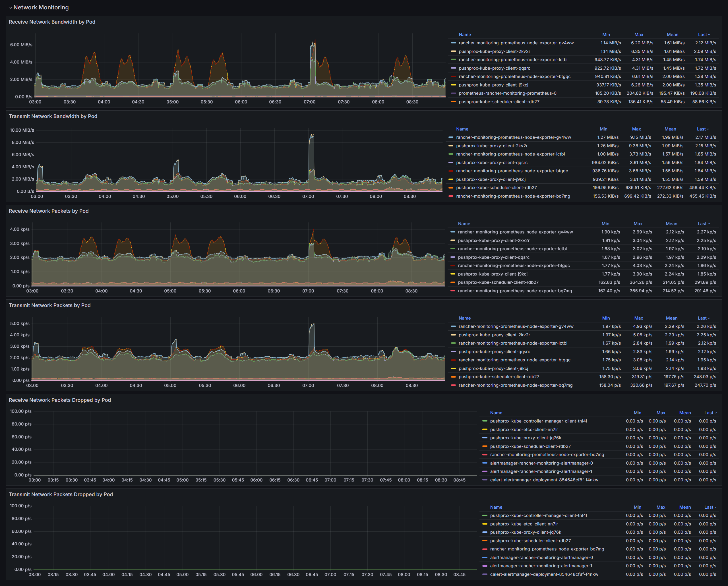Click red swatch for node-exporter-bq7mg in Transmit Bandwidth
Viewport: 728px width, 586px height.
[450, 196]
